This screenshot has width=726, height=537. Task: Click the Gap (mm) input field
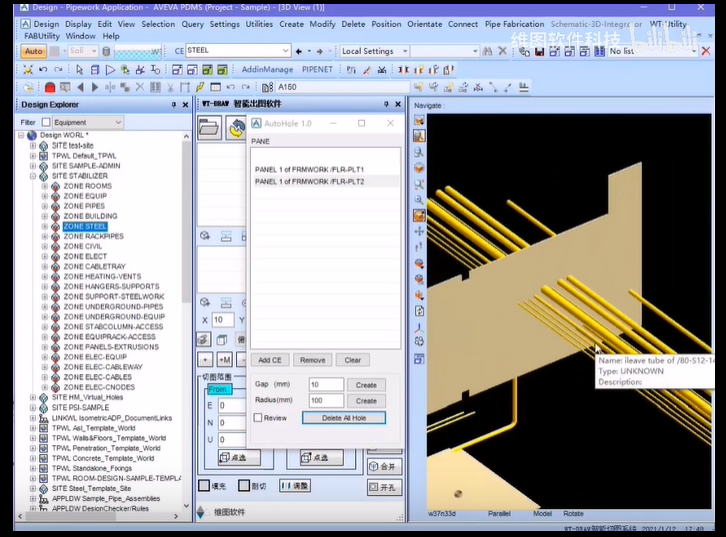click(x=326, y=385)
